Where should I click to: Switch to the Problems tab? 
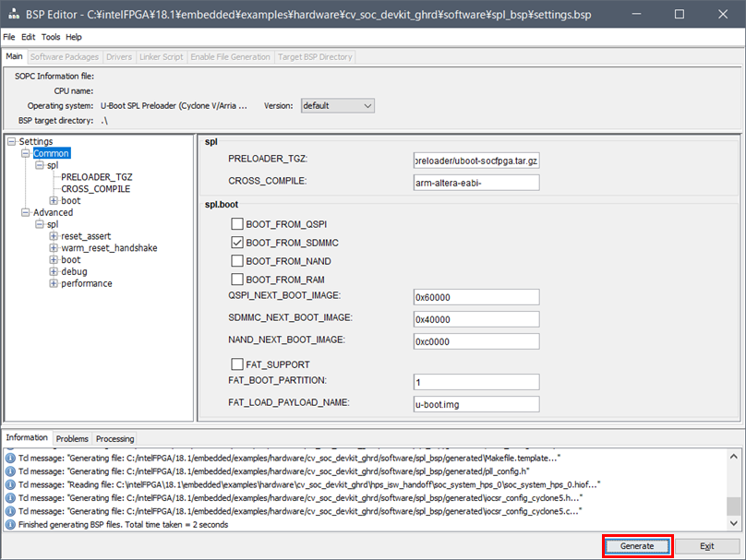(x=72, y=439)
